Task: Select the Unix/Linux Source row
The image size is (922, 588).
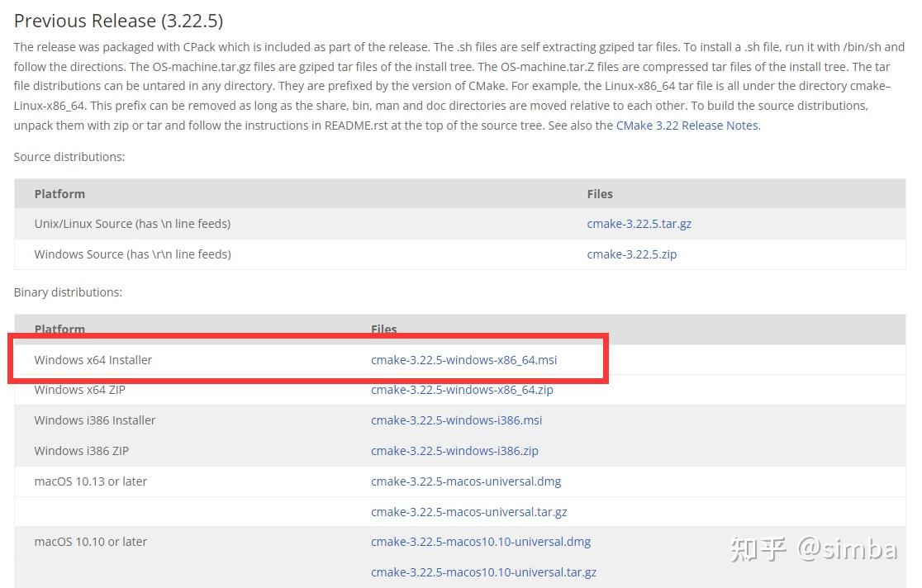Action: [132, 223]
